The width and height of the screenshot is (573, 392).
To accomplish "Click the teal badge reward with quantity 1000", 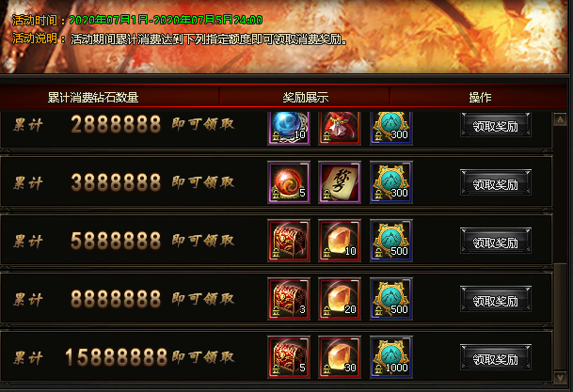I will 391,357.
